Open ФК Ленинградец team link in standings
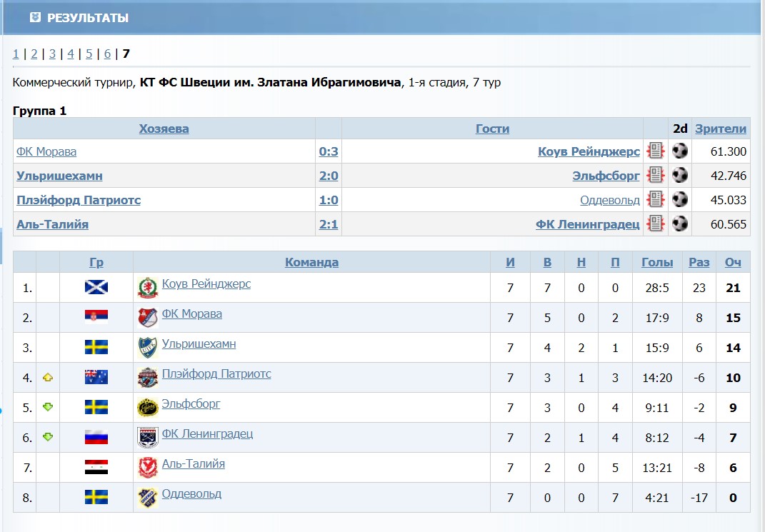 coord(207,433)
